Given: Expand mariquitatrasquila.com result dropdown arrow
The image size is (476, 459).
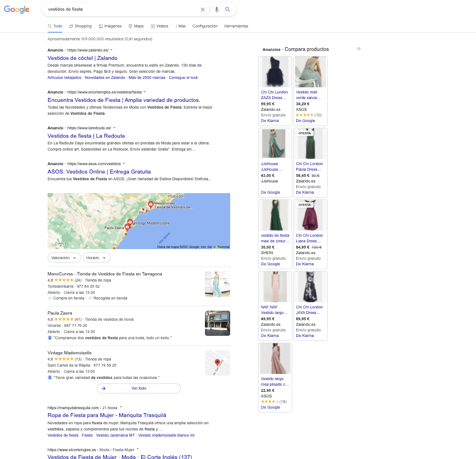Looking at the screenshot, I should coord(121,407).
